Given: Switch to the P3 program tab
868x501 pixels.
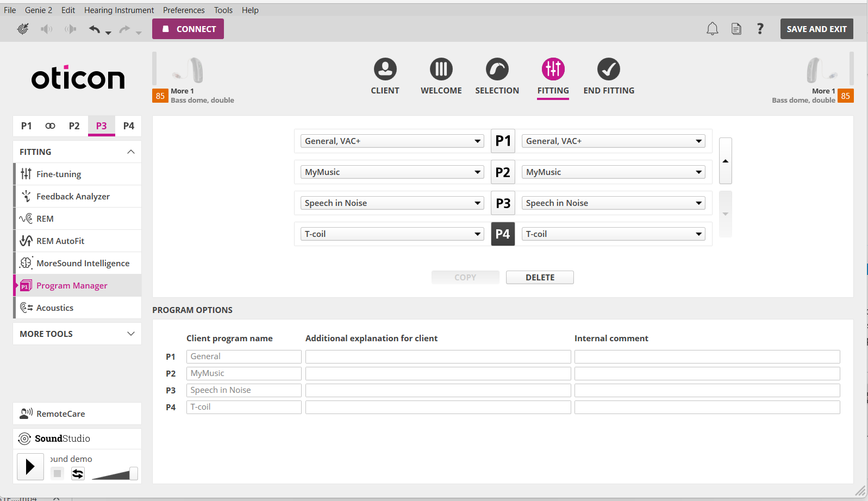Looking at the screenshot, I should click(102, 126).
